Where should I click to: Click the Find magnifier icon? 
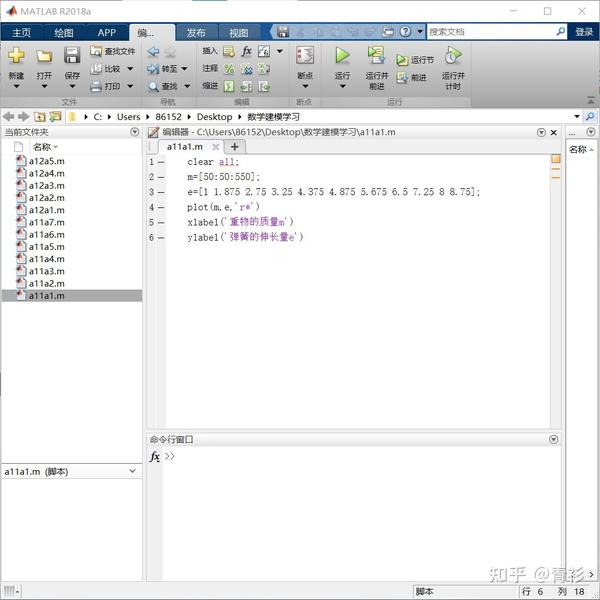pos(153,86)
